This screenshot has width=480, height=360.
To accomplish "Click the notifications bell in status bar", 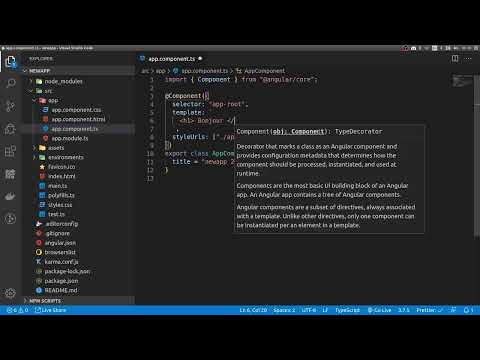I will pos(468,310).
